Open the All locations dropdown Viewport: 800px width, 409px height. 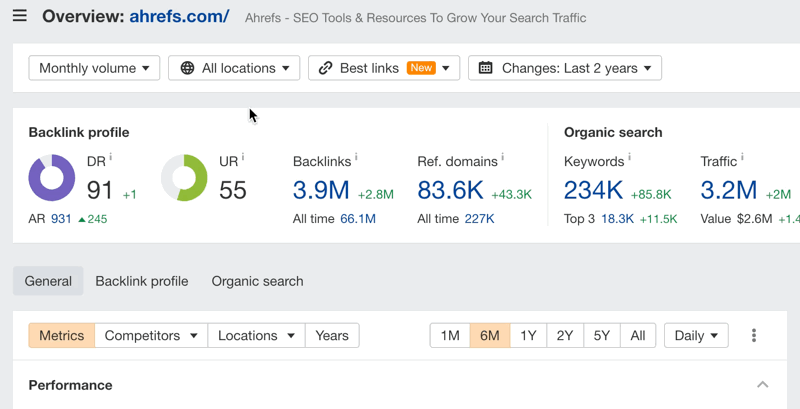point(234,68)
